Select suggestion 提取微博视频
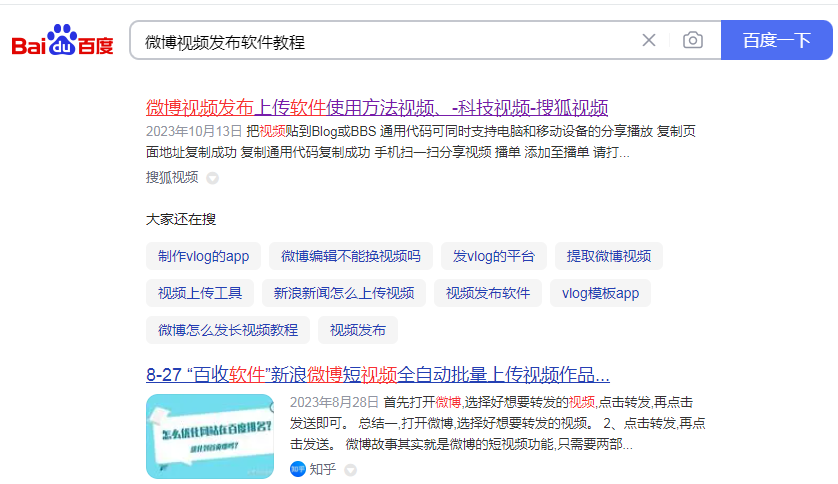This screenshot has height=484, width=838. tap(609, 256)
